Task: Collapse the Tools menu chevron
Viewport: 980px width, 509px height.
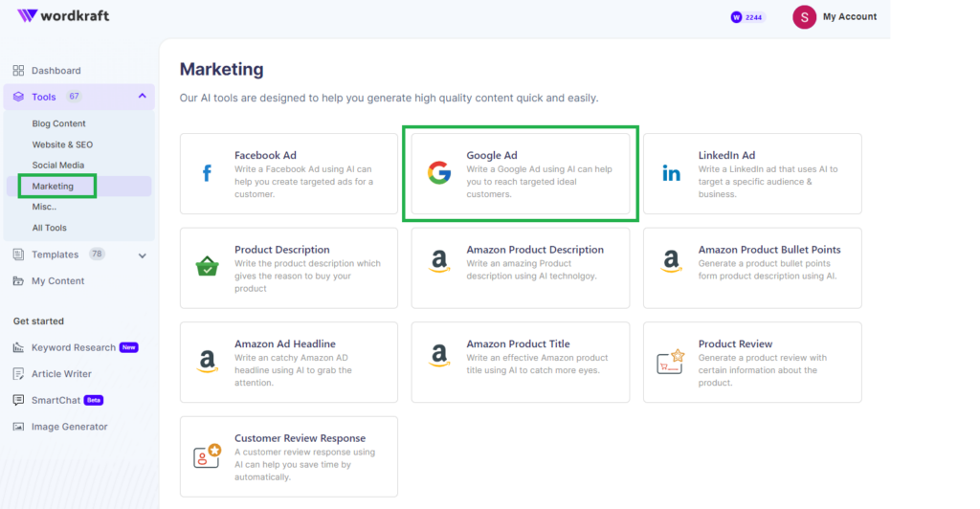Action: [142, 97]
